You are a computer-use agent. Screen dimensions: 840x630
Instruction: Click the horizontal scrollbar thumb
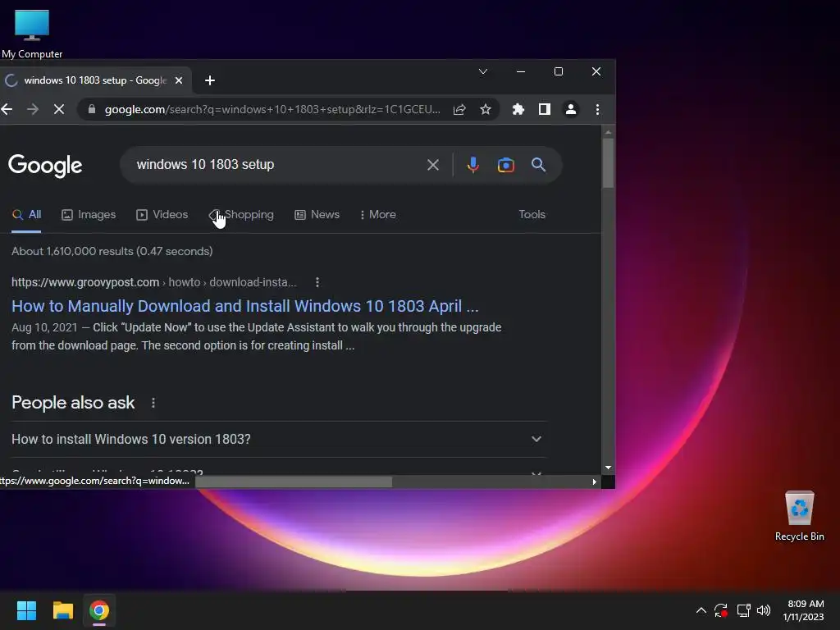[x=294, y=482]
